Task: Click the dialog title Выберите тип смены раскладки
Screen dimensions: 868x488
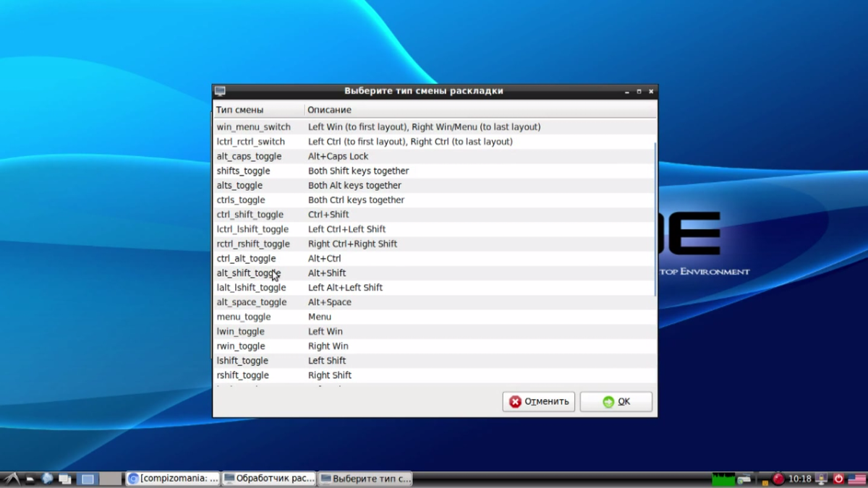Action: (x=423, y=91)
